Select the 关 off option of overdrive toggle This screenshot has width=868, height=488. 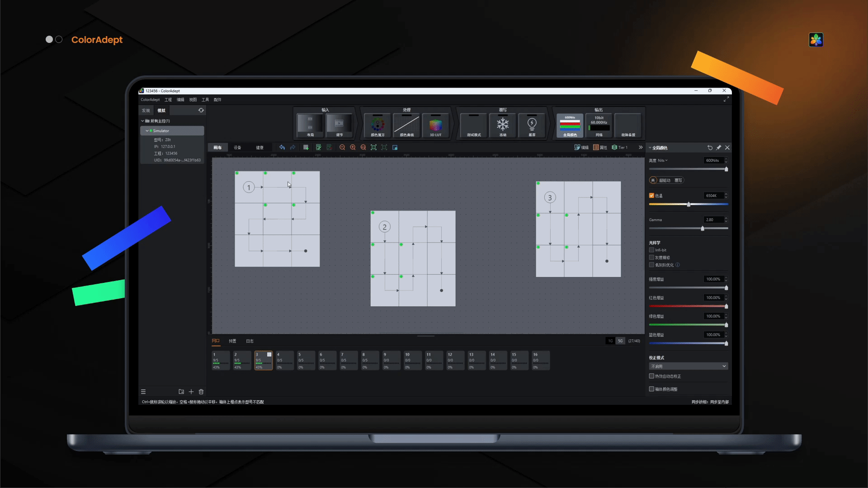point(653,180)
